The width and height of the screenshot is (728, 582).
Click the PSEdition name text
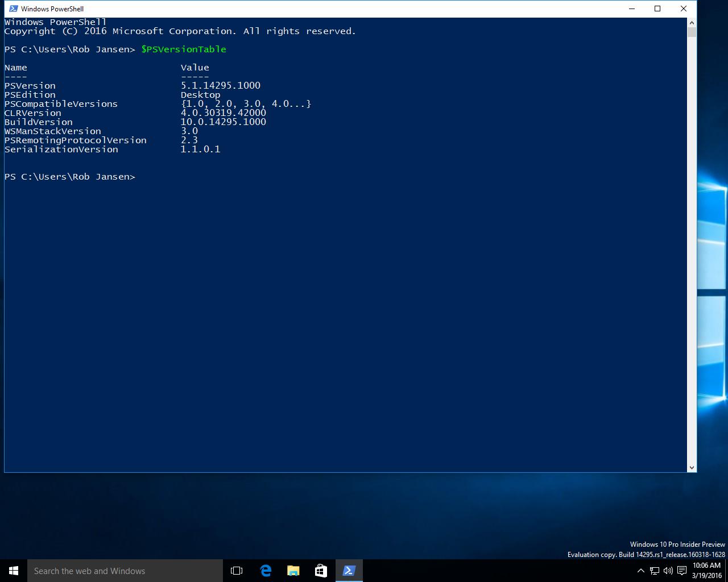30,95
